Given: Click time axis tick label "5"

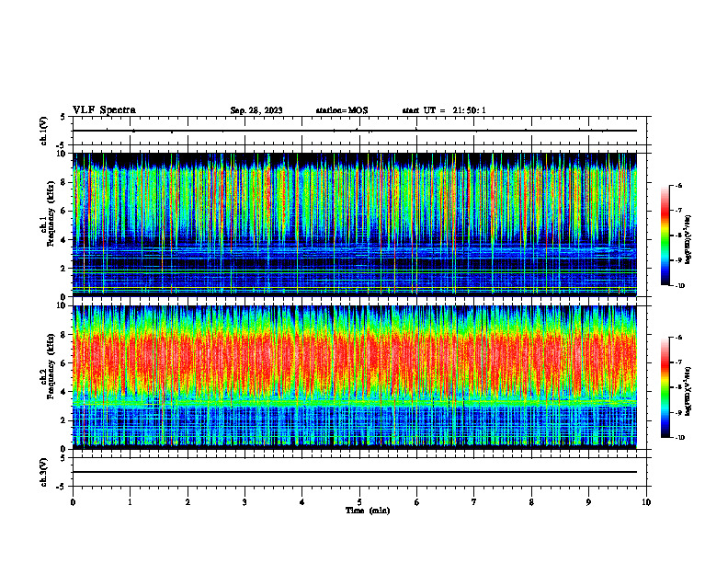Looking at the screenshot, I should coord(359,502).
